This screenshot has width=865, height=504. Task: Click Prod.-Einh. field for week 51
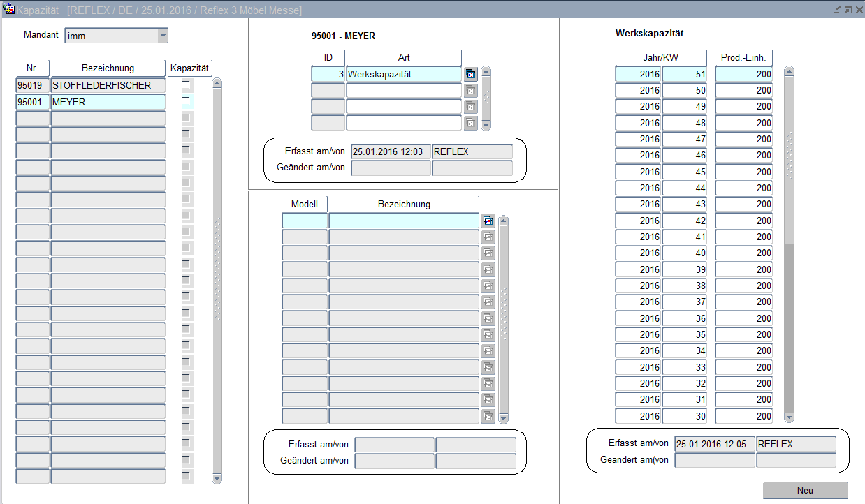pyautogui.click(x=743, y=74)
